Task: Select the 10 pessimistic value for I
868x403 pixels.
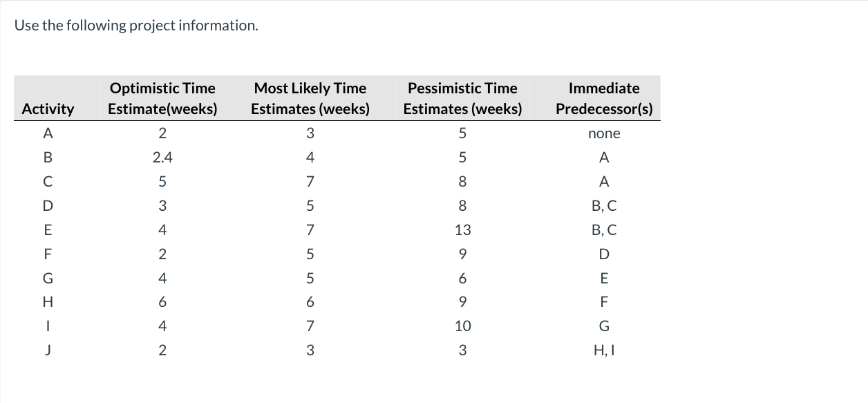Action: pyautogui.click(x=462, y=326)
